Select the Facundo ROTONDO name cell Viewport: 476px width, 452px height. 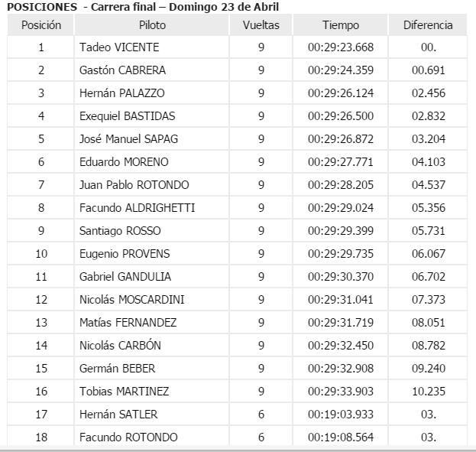(128, 437)
